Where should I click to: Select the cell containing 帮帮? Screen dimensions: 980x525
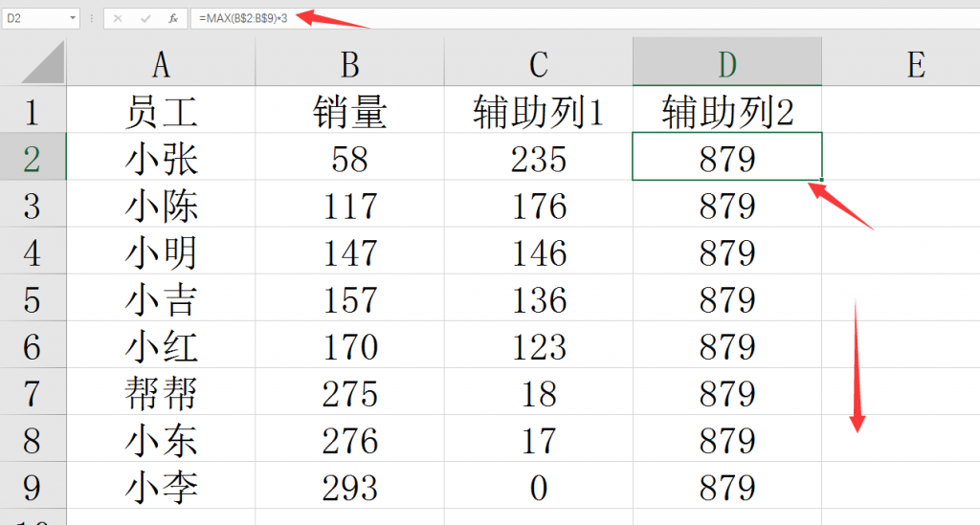tap(161, 393)
